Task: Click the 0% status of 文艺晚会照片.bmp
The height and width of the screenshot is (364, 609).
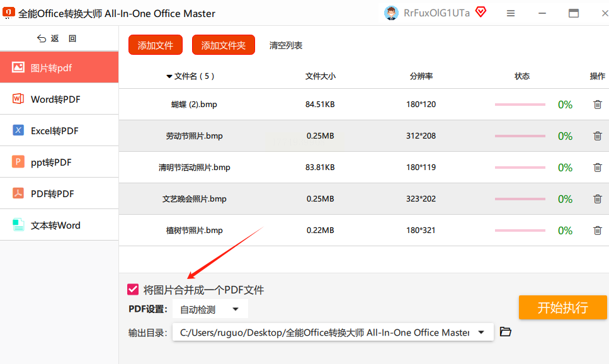Action: 565,199
